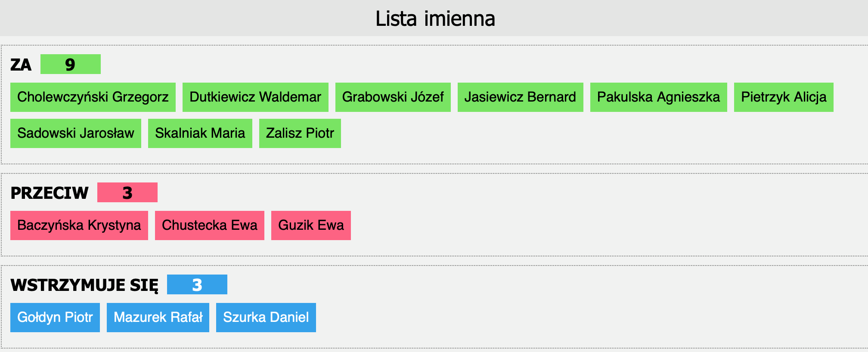Click the WSTRZYMUJE SIĘ section label

pos(84,285)
